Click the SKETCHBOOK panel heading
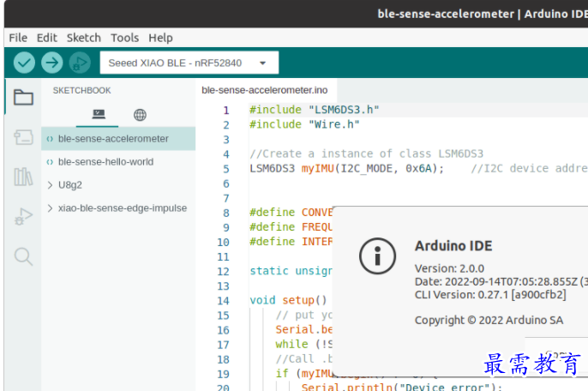The image size is (588, 391). (x=81, y=90)
